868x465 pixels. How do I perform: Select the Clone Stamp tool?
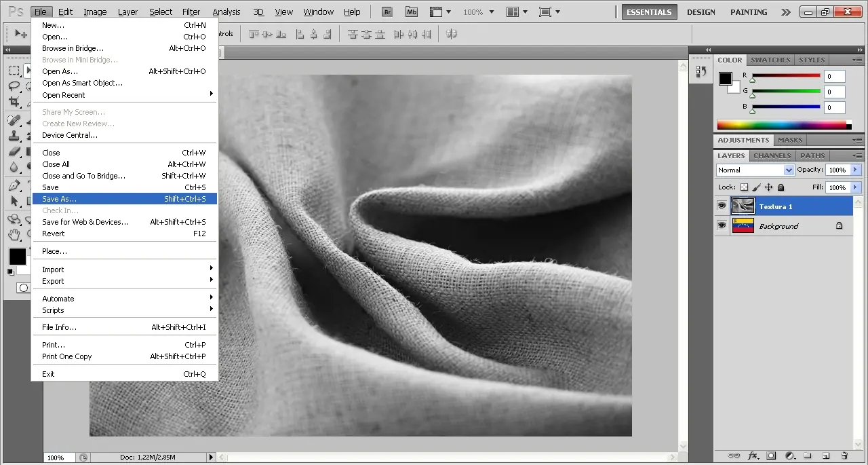tap(14, 135)
